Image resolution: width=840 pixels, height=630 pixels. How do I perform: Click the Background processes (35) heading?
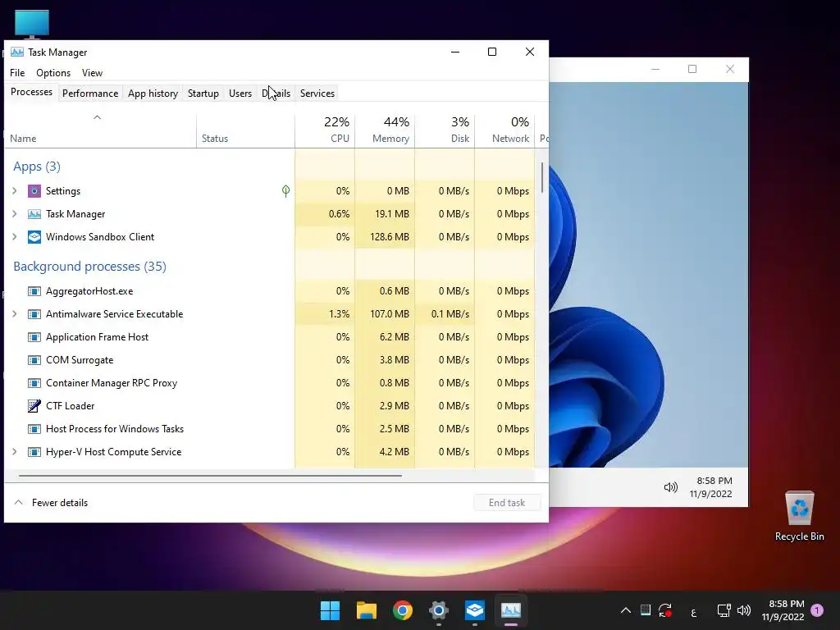[89, 267]
